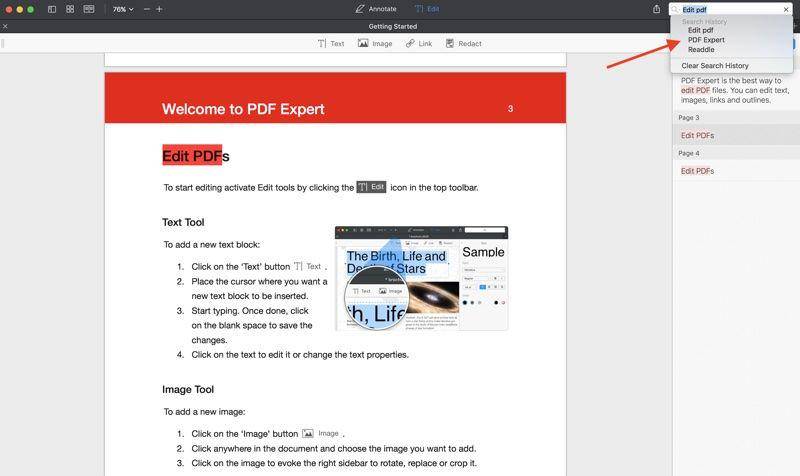Toggle the left sidebar panel icon
Screen dimensions: 800x476
(52, 9)
